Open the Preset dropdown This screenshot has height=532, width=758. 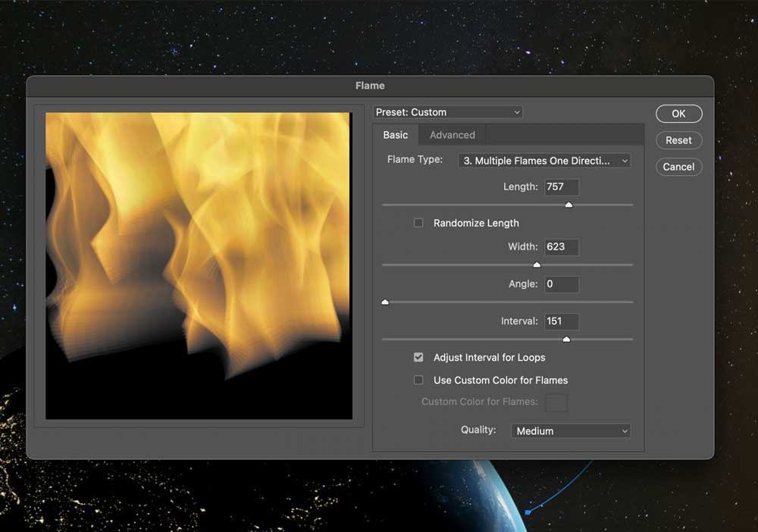coord(448,112)
